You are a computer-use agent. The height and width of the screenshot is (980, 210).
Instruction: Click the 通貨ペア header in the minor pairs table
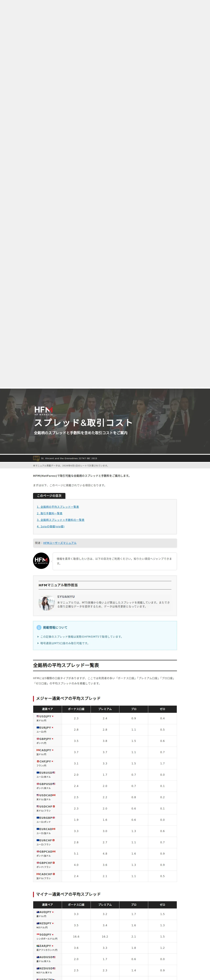[x=48, y=905]
